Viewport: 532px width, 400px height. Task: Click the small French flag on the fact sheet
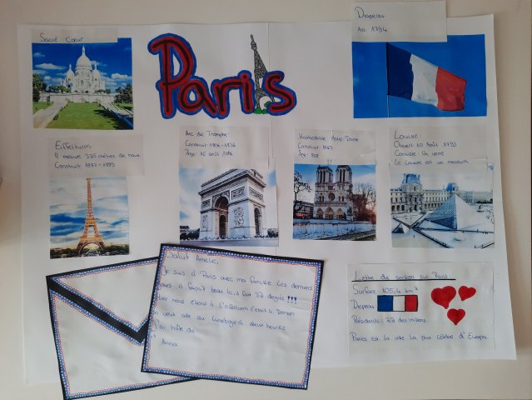tap(396, 303)
